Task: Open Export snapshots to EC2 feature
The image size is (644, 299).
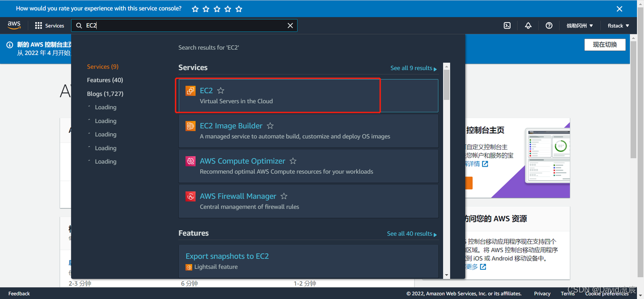Action: 227,256
